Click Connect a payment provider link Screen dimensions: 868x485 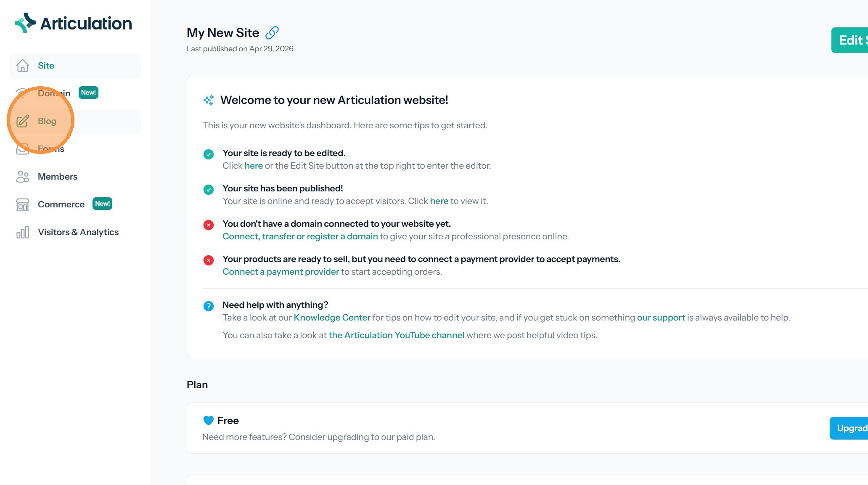click(281, 272)
